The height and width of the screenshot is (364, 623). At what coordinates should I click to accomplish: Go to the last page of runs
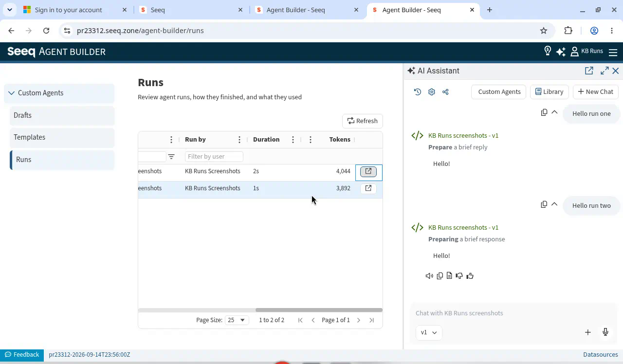(x=372, y=320)
